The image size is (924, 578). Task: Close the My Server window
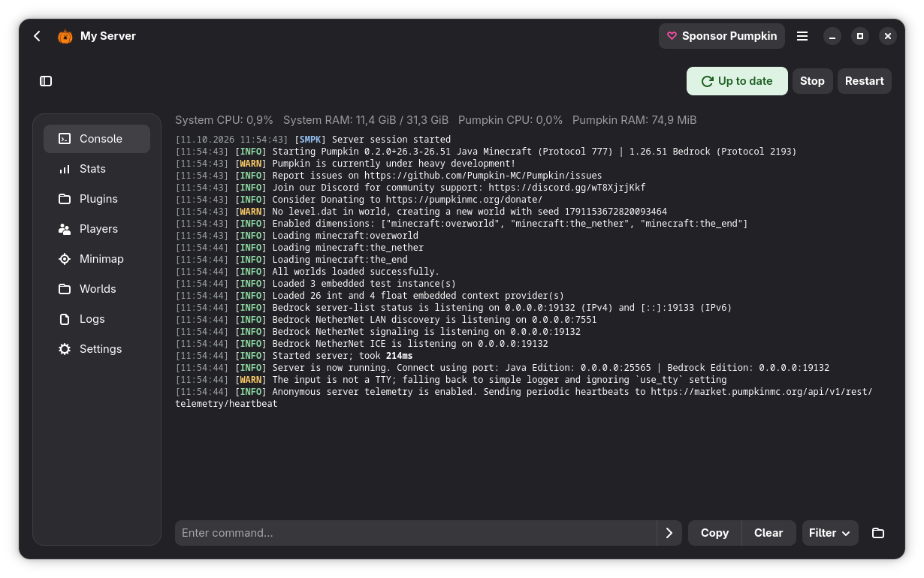(x=888, y=36)
